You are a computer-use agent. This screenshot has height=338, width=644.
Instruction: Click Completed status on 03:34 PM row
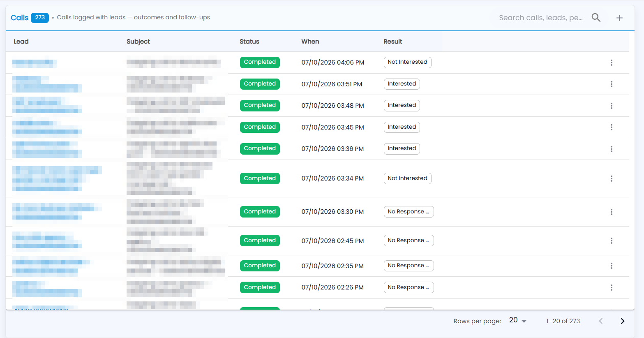260,178
